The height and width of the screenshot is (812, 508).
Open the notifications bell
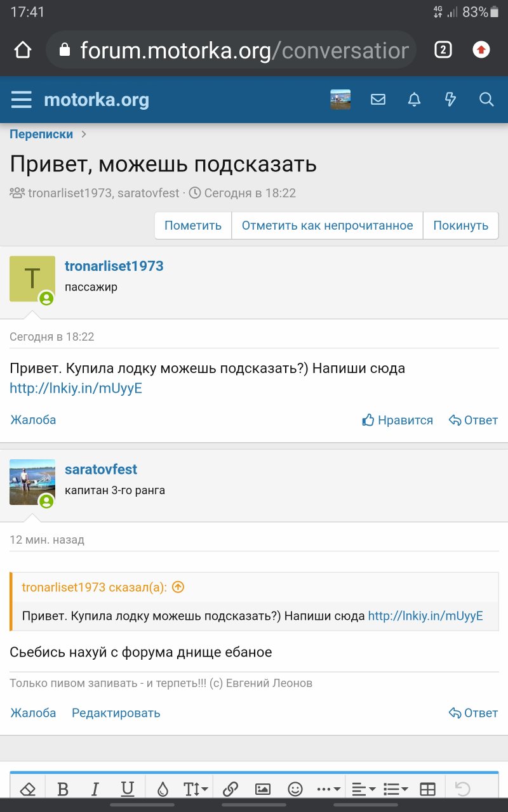pyautogui.click(x=414, y=100)
